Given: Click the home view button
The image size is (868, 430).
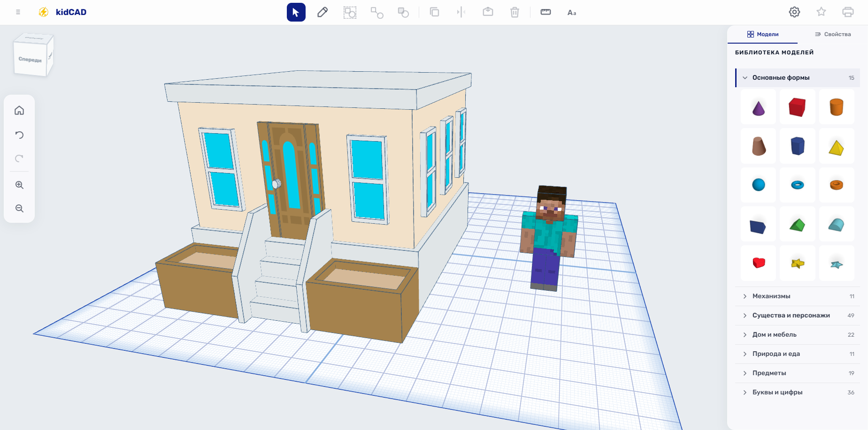Looking at the screenshot, I should tap(19, 111).
